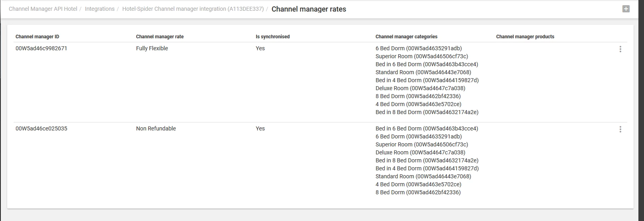This screenshot has width=644, height=221.
Task: Select the ID 00W5ad46c9982671 cell
Action: click(41, 48)
